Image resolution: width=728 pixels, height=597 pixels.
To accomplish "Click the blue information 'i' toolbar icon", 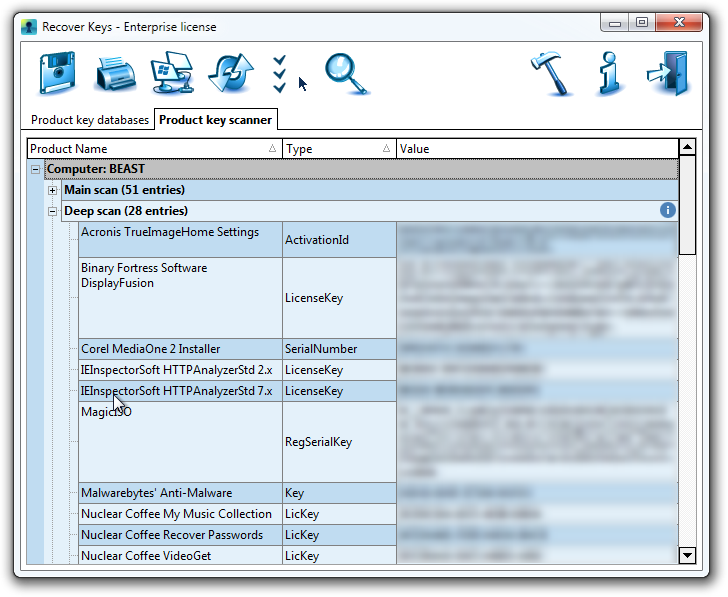I will coord(610,73).
